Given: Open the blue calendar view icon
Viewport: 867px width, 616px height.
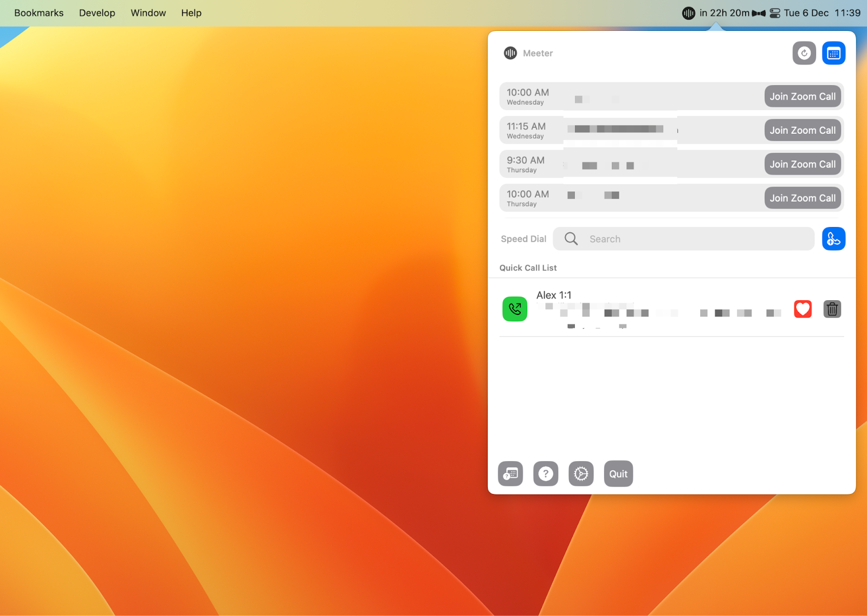Looking at the screenshot, I should pos(833,53).
